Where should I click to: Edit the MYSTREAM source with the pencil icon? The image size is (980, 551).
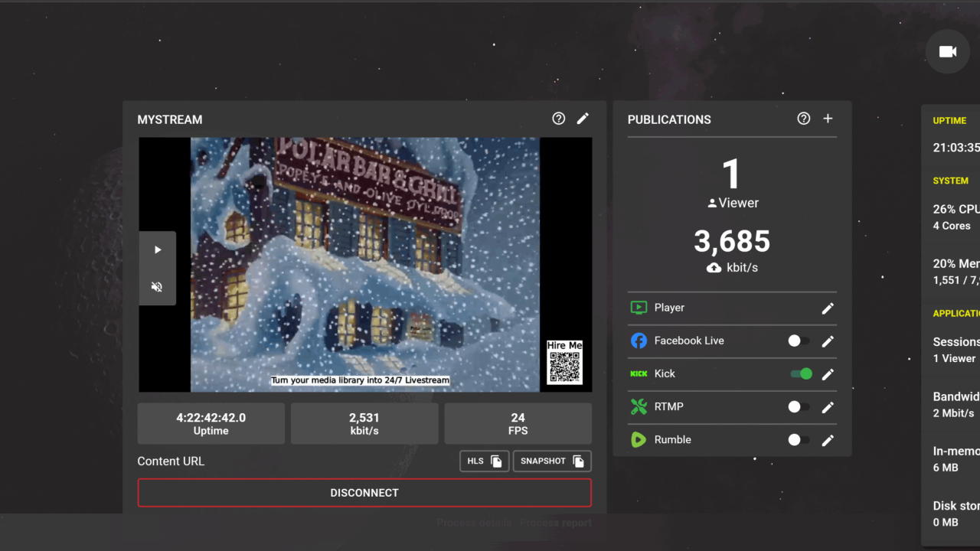click(583, 119)
